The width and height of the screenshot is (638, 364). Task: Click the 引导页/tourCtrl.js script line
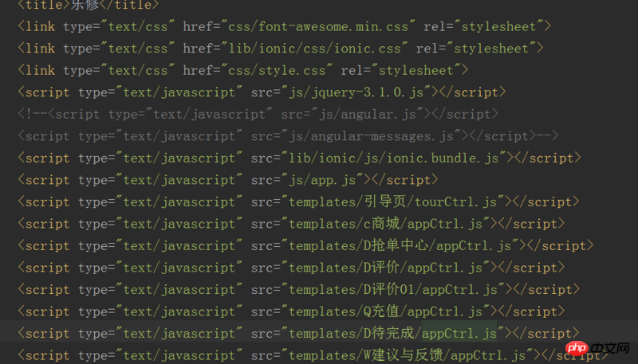point(298,202)
